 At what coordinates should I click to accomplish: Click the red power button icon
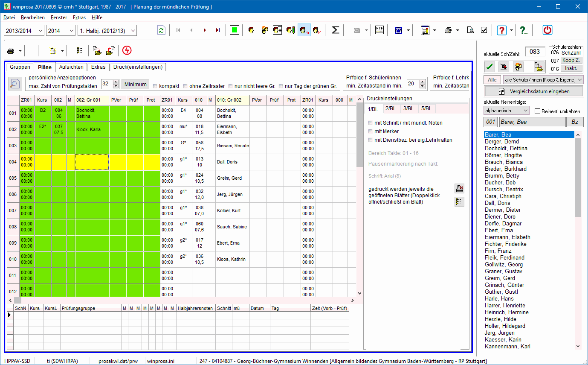pyautogui.click(x=547, y=30)
